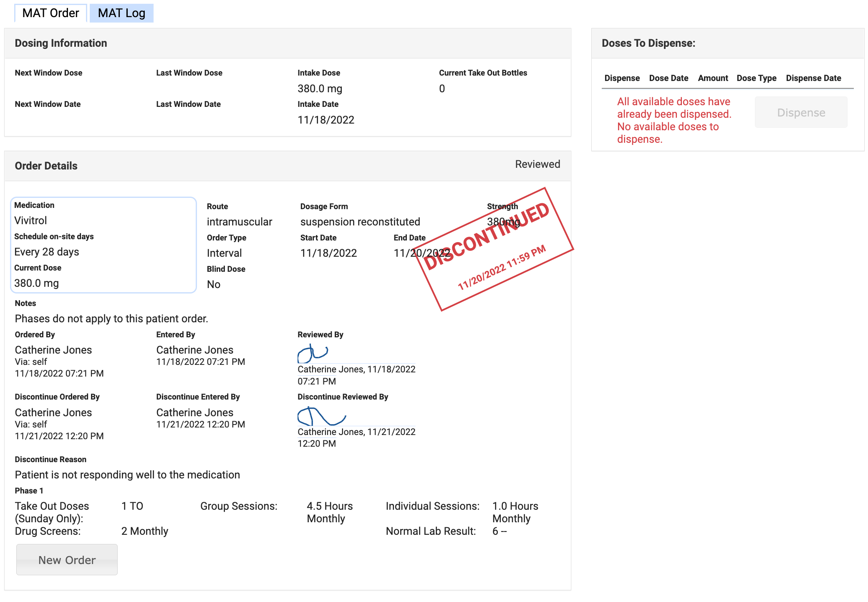Click the New Order button
This screenshot has height=602, width=868.
point(67,559)
